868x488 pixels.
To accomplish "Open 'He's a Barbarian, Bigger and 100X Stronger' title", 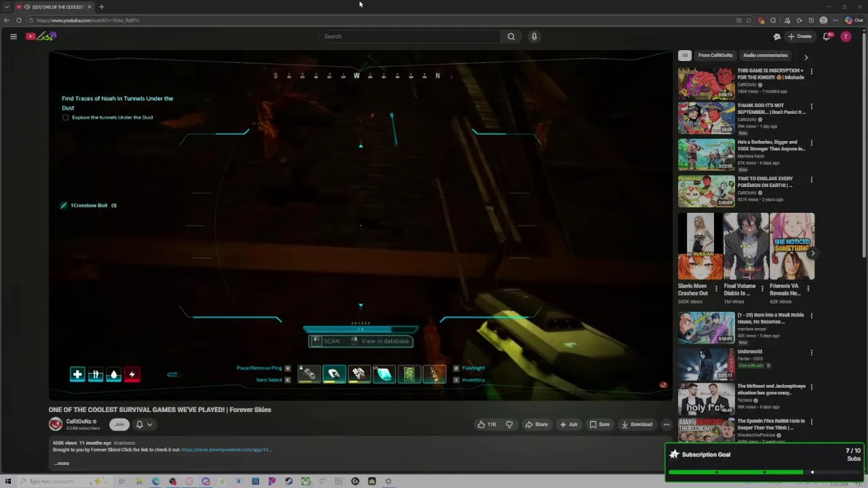I will (x=771, y=146).
